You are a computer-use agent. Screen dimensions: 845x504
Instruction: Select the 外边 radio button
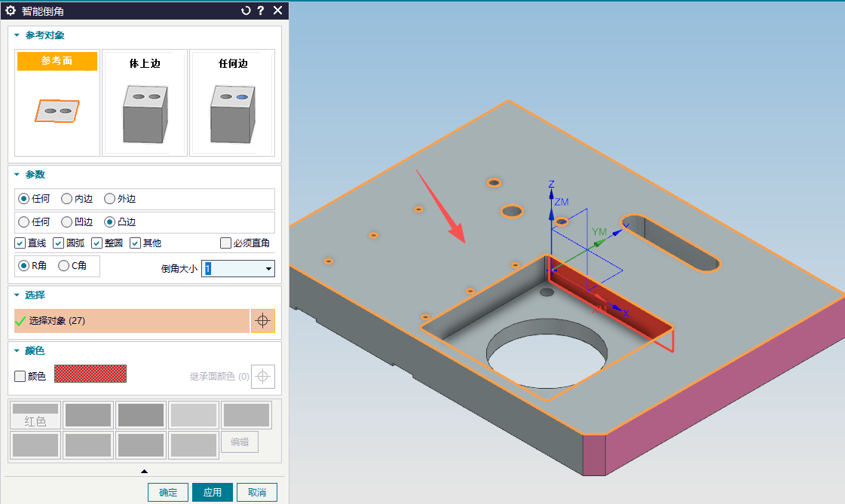(x=109, y=199)
